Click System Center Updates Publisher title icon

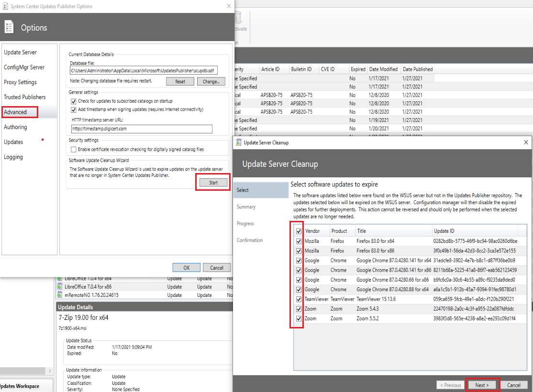[x=5, y=6]
